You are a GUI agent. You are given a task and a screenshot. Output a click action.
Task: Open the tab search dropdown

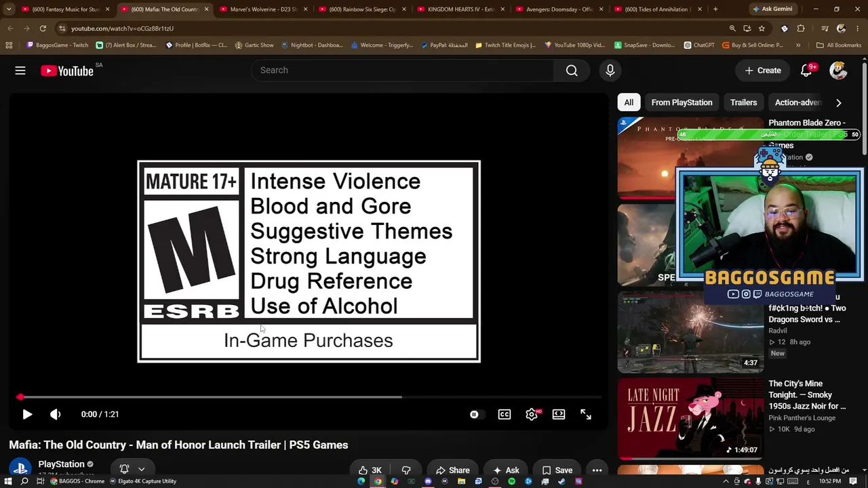click(x=9, y=9)
